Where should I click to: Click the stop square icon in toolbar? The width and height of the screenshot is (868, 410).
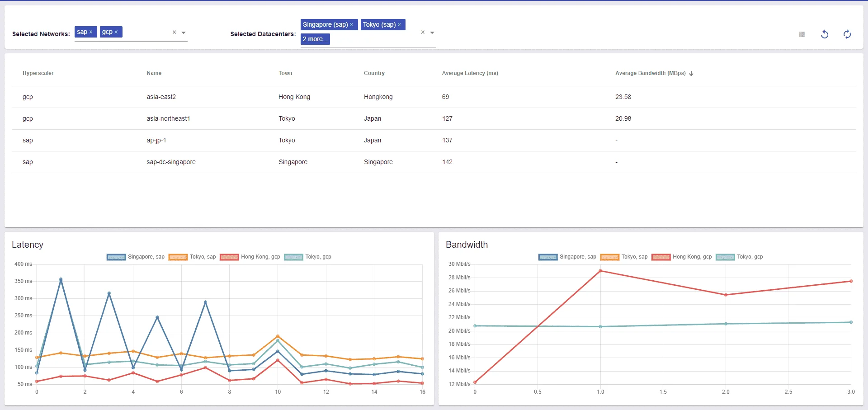802,34
